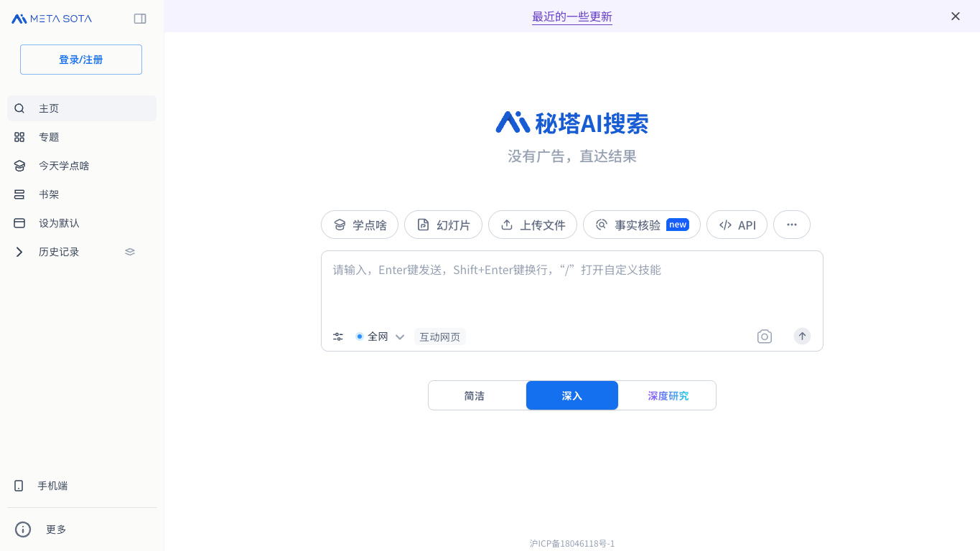Open the 书架 sidebar item
This screenshot has width=980, height=551.
(82, 194)
